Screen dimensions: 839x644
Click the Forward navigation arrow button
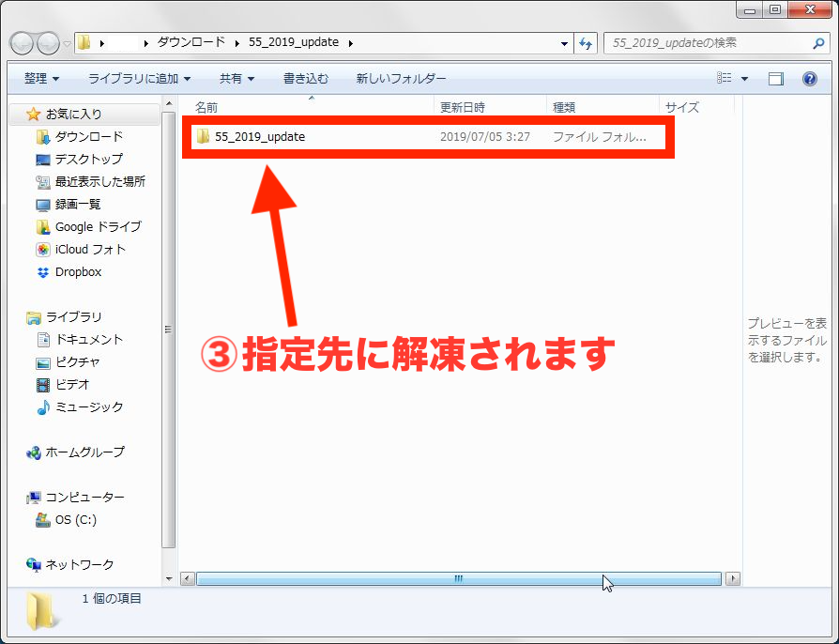click(48, 43)
